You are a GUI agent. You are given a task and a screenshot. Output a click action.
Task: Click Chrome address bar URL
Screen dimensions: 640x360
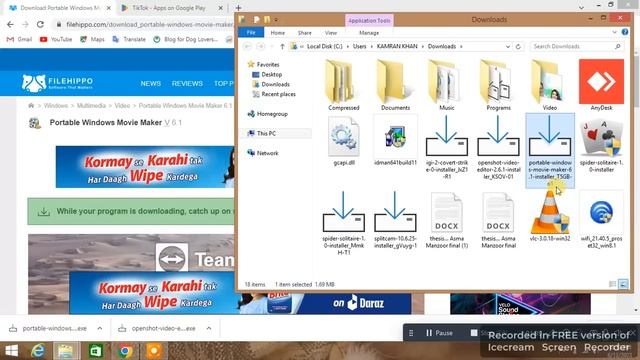coord(149,24)
